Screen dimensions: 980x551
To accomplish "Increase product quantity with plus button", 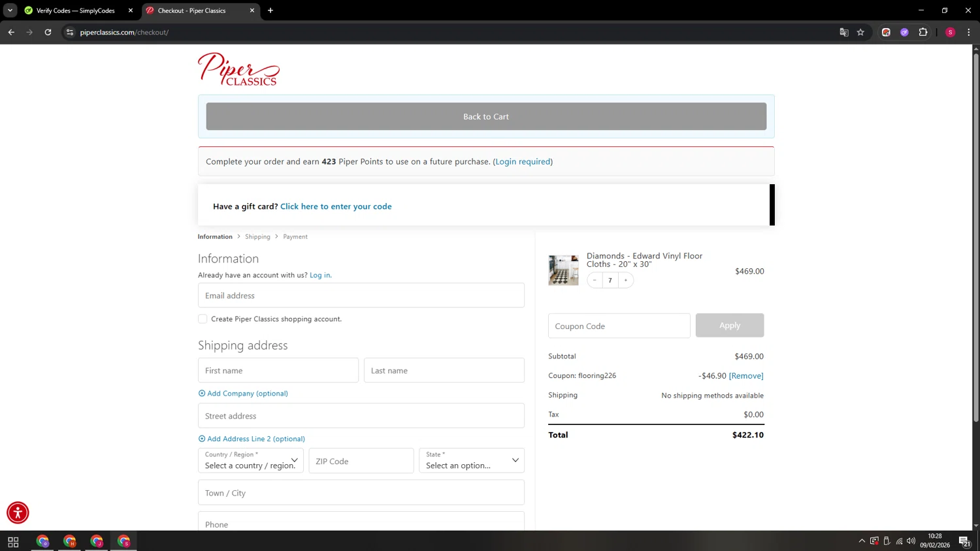I will pyautogui.click(x=625, y=280).
